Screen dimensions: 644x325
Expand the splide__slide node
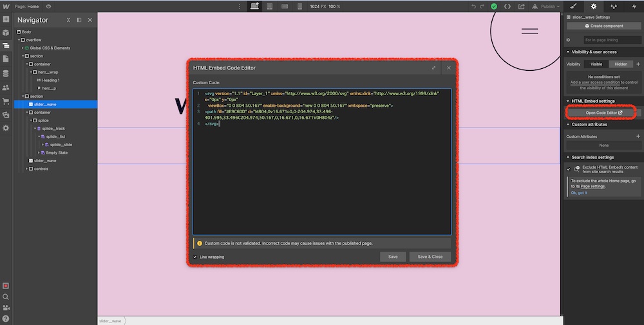pos(43,144)
